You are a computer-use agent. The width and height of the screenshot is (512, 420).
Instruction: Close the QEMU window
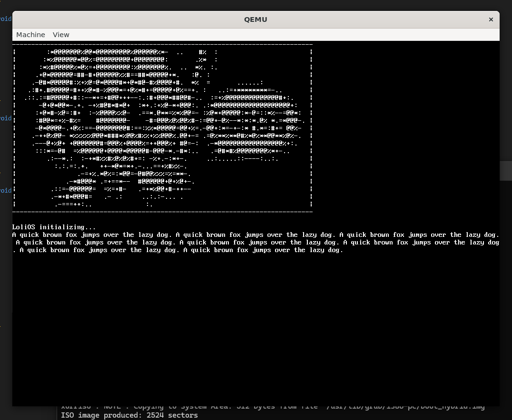tap(491, 20)
